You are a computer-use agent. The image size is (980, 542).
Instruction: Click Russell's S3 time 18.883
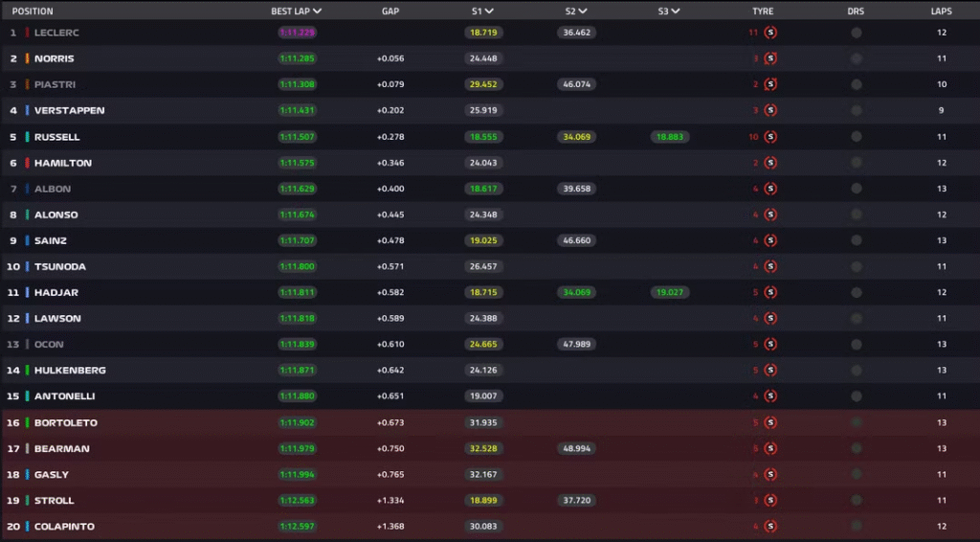pyautogui.click(x=669, y=136)
